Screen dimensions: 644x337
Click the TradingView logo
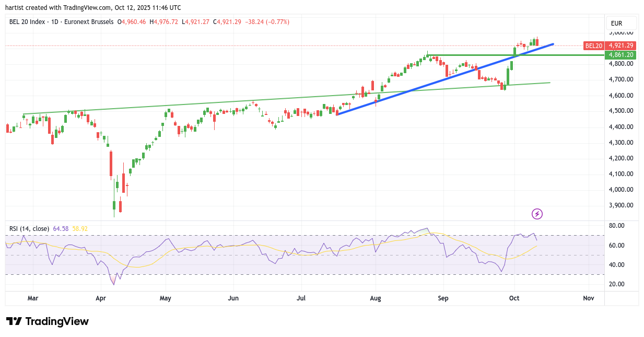tap(47, 321)
